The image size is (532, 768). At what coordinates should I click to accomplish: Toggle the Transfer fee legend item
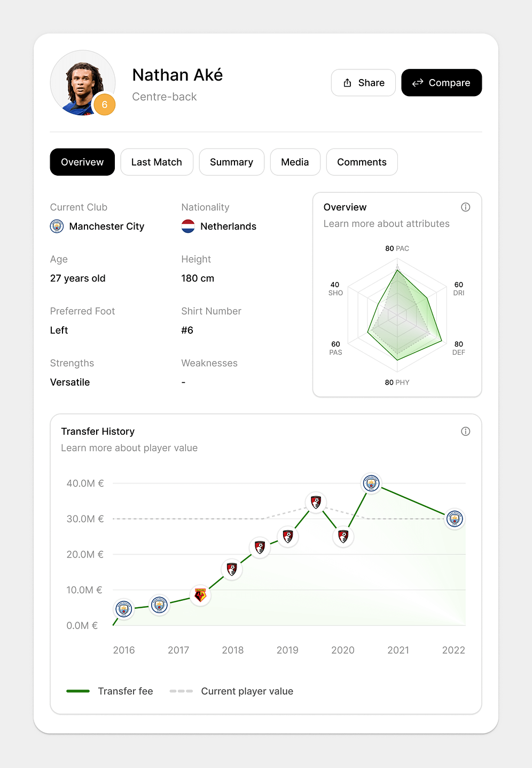tap(110, 691)
